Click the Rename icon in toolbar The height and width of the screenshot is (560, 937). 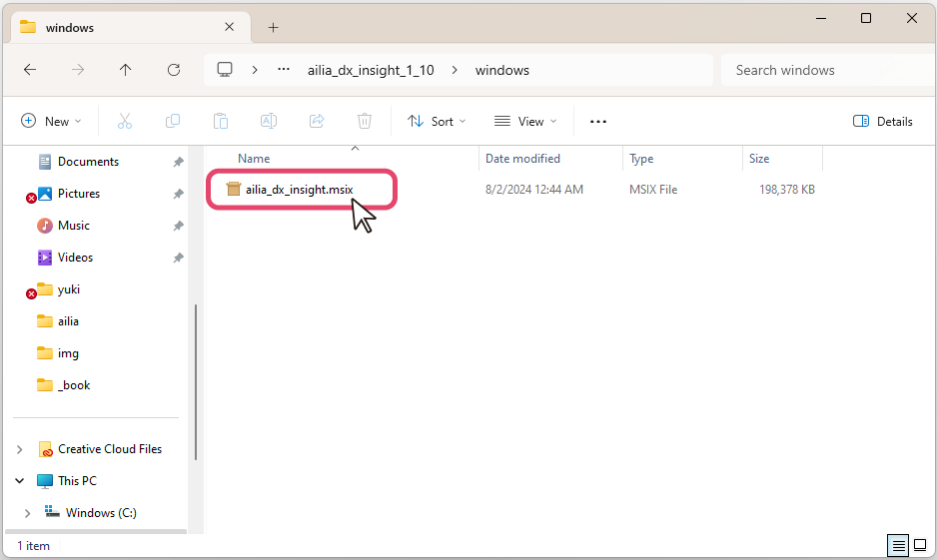269,121
